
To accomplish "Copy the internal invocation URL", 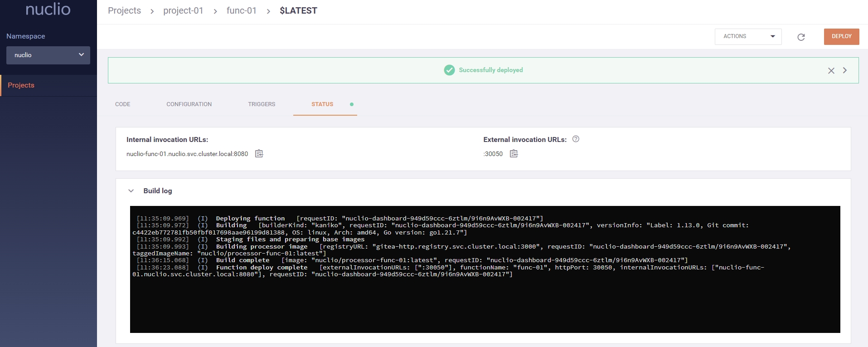I will pyautogui.click(x=259, y=154).
